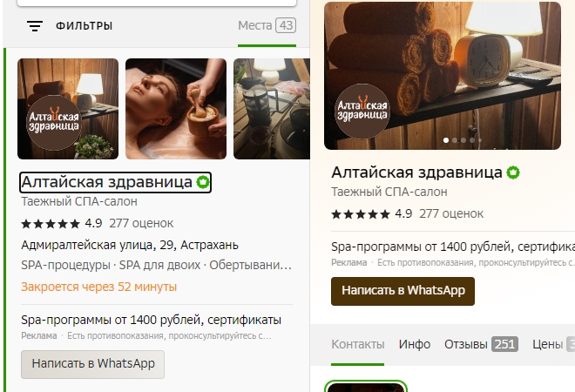Open the thumbnail with spa logo and lamp
This screenshot has width=575, height=392.
coord(68,109)
